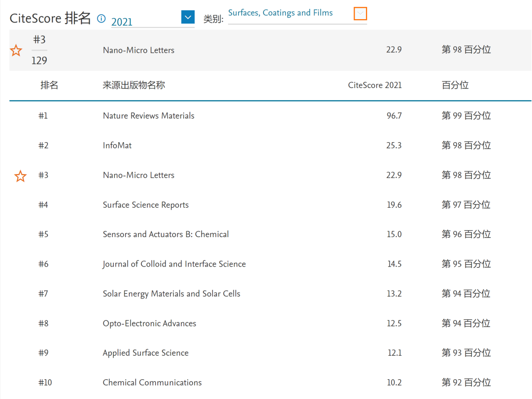Select CiteScore value 10.2
532x399 pixels.
394,382
